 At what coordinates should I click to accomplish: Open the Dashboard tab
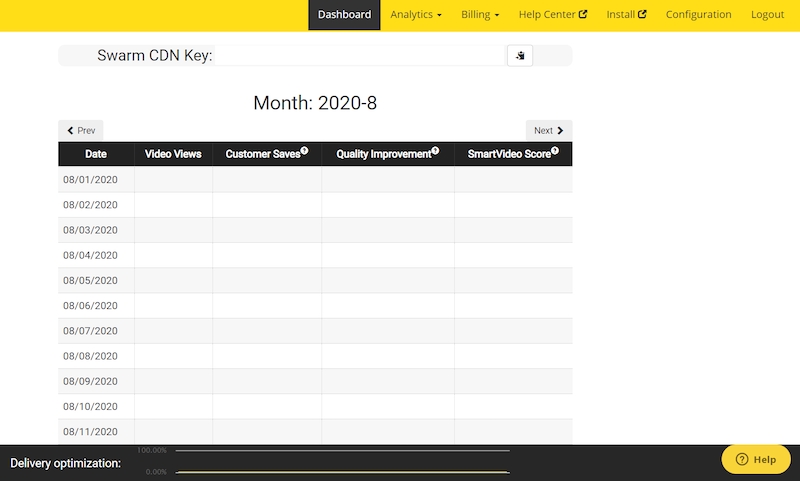click(344, 15)
